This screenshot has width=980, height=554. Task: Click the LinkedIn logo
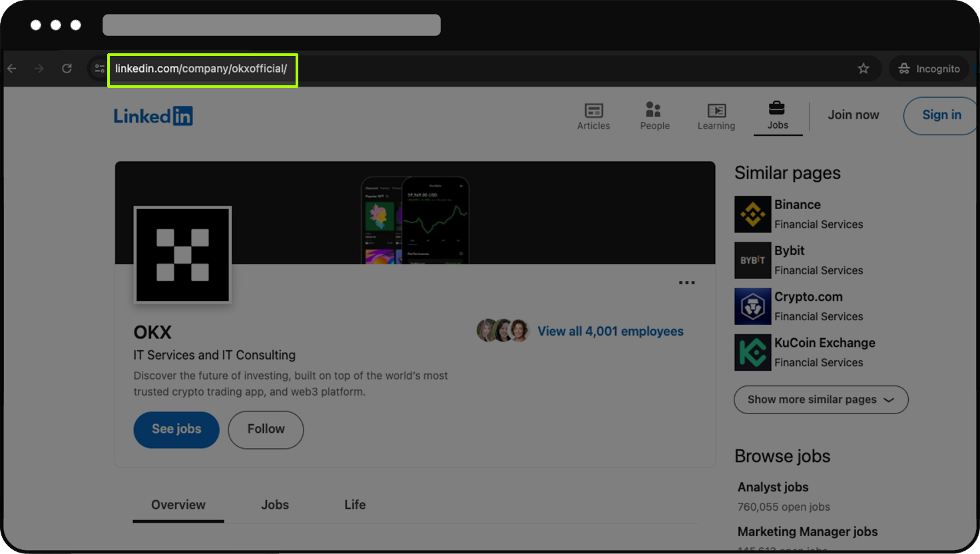(x=153, y=116)
